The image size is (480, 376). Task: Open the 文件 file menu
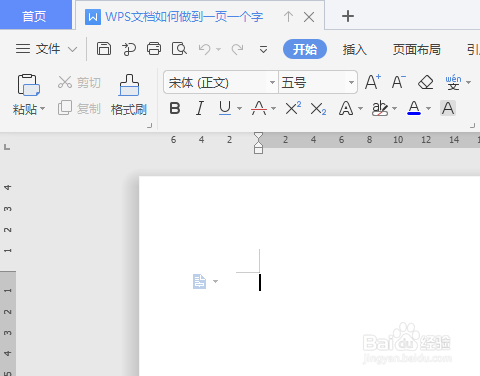click(38, 49)
